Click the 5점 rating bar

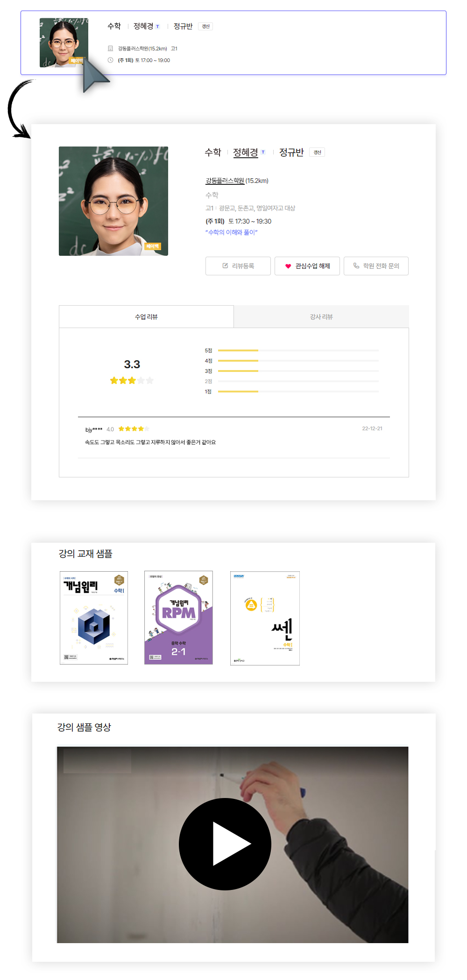tap(298, 350)
